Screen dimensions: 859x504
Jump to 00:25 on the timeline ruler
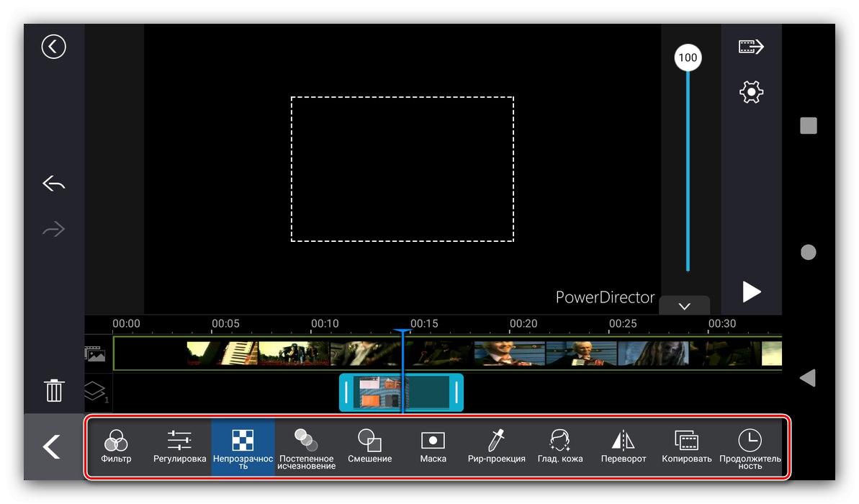pos(623,324)
